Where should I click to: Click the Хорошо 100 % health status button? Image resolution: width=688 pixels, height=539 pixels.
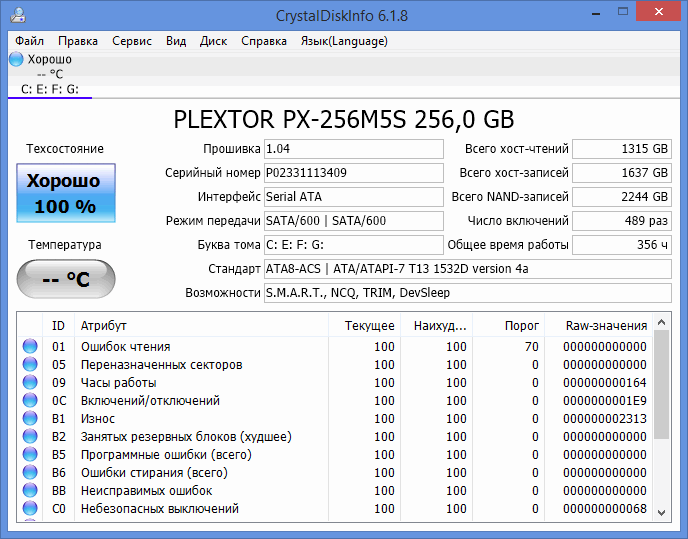(66, 193)
